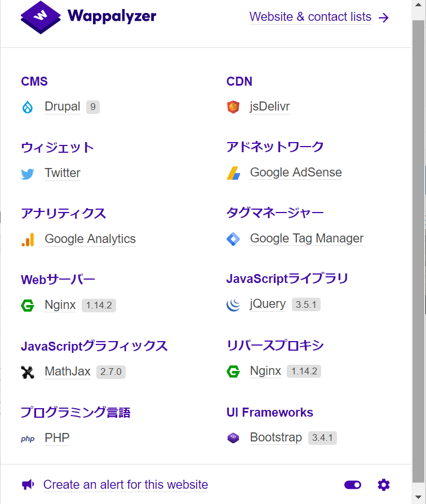
Task: Open the Drupal technology link
Action: (63, 107)
